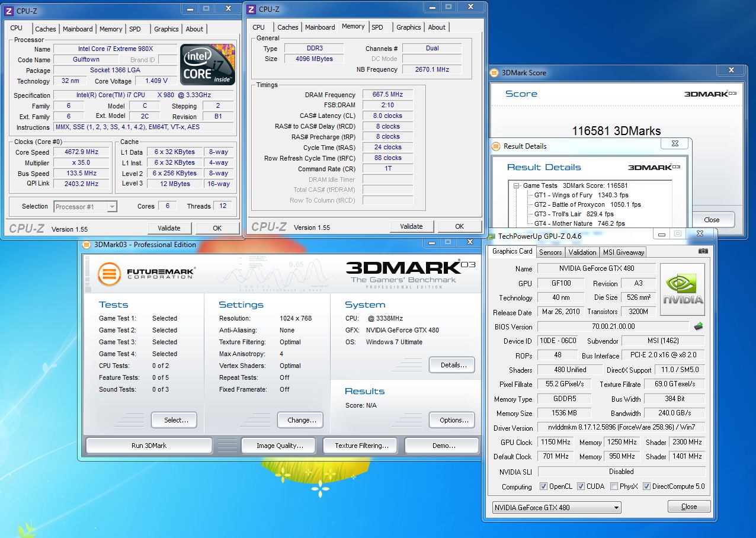Click the Texture Filtering... button
This screenshot has height=538, width=756.
point(361,446)
